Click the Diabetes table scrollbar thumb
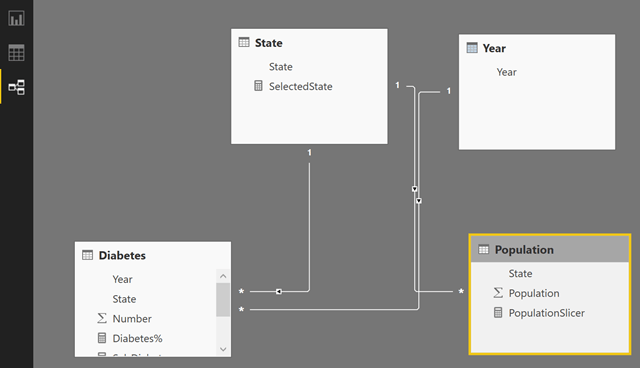The width and height of the screenshot is (640, 368). tap(223, 299)
